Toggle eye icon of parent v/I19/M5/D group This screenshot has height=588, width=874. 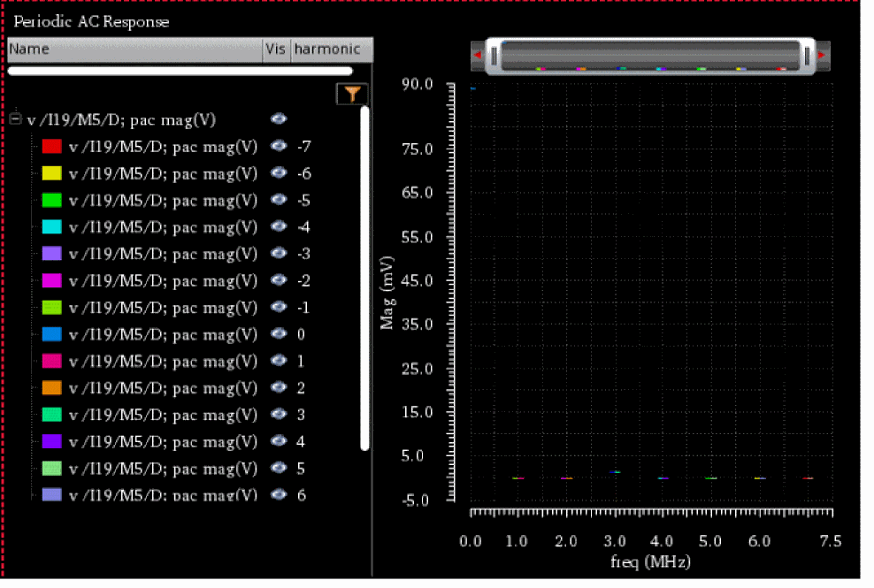click(x=279, y=119)
